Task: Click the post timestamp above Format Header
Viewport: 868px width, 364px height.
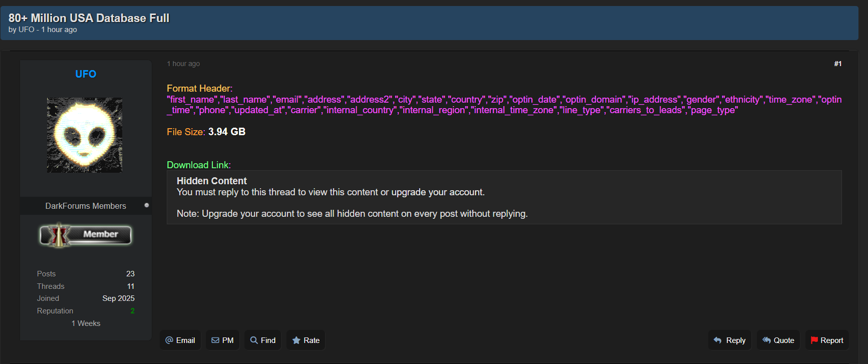Action: tap(183, 64)
